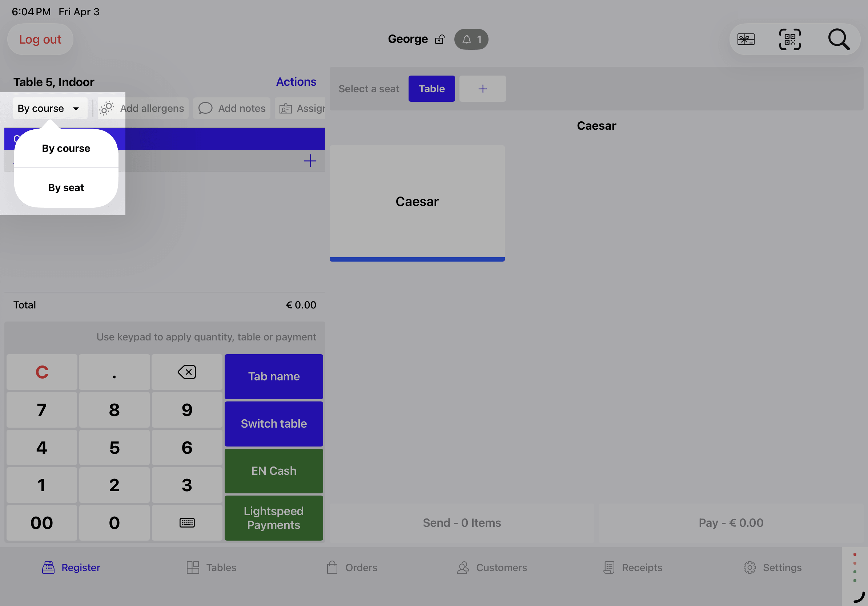868x606 pixels.
Task: Open the gift card icon in the top toolbar
Action: (747, 39)
